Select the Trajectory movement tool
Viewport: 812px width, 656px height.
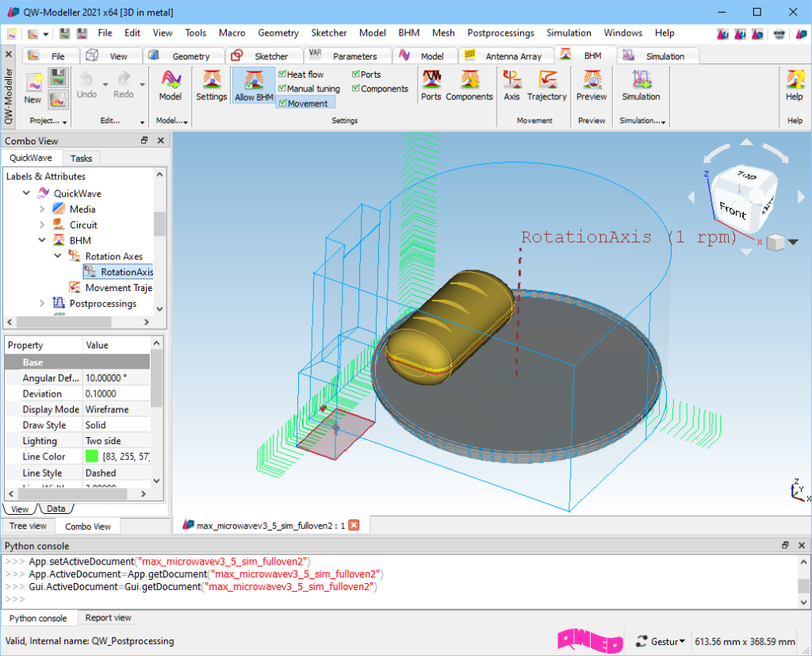click(547, 86)
